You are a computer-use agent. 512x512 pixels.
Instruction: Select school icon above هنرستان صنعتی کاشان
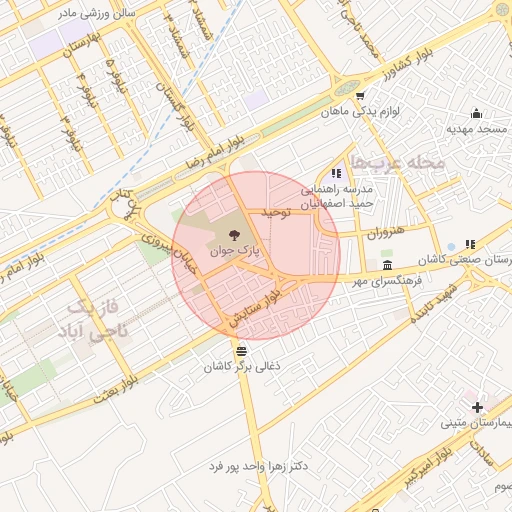tap(470, 244)
